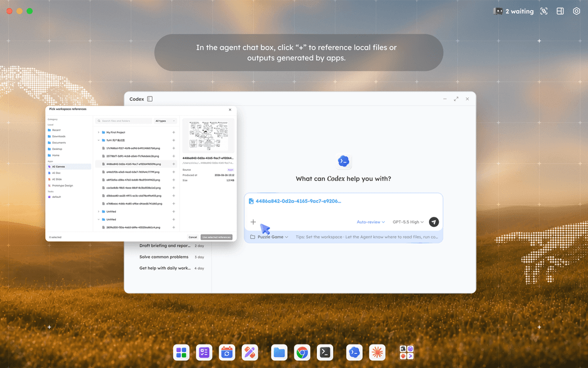Open the Puzzle Game workspace dropdown
This screenshot has width=588, height=368.
point(269,237)
